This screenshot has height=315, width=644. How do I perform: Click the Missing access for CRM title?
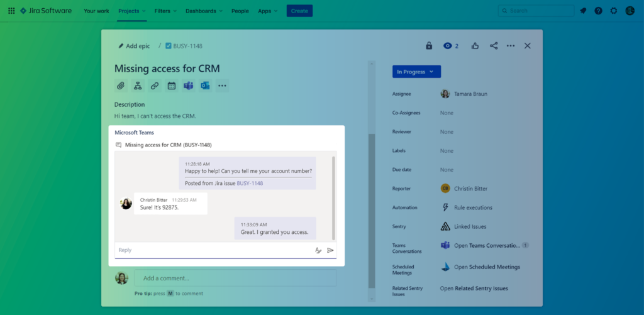tap(167, 68)
